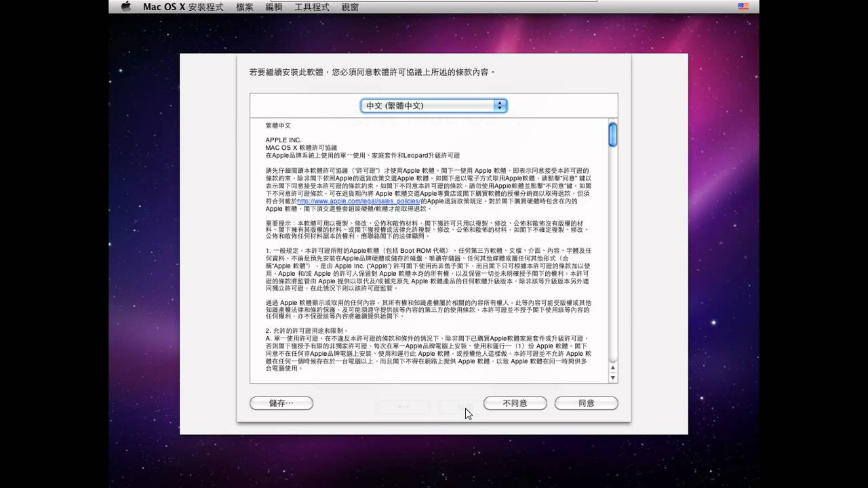The width and height of the screenshot is (868, 488).
Task: Open the Apple menu
Action: click(x=125, y=7)
